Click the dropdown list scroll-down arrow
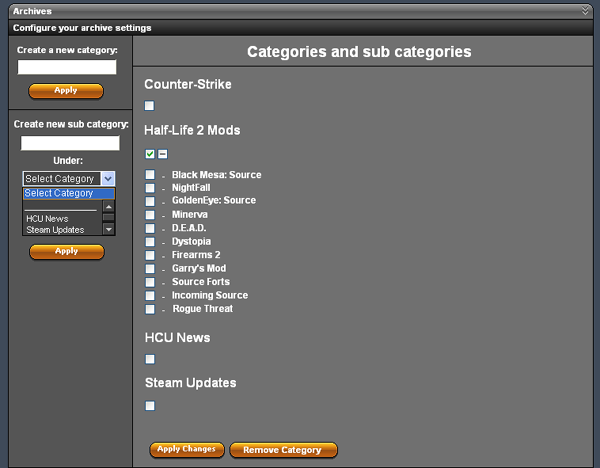The width and height of the screenshot is (600, 468). (x=109, y=230)
